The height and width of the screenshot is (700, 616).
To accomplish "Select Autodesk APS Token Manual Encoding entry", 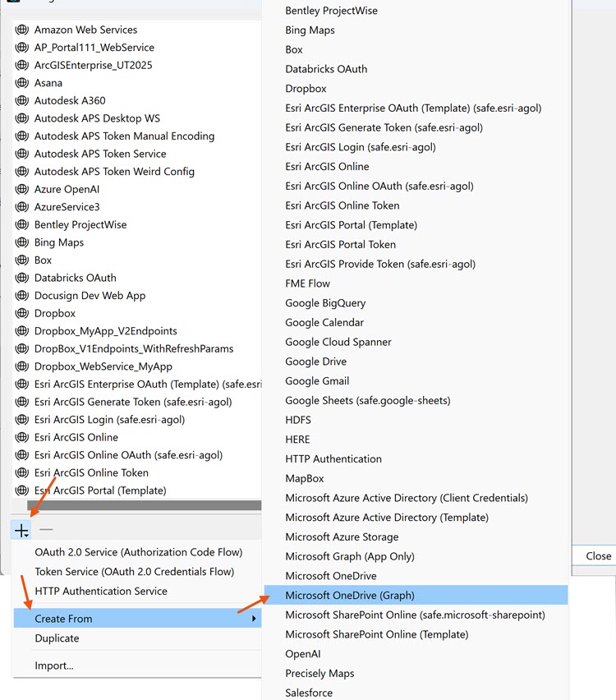I will (124, 136).
